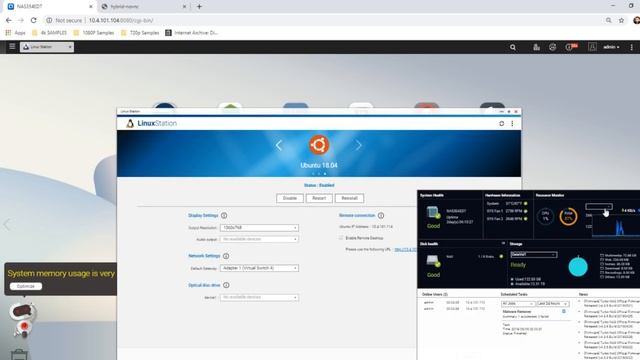Bookmark this page with the star icon
Viewport: 640px width, 360px height.
[621, 20]
